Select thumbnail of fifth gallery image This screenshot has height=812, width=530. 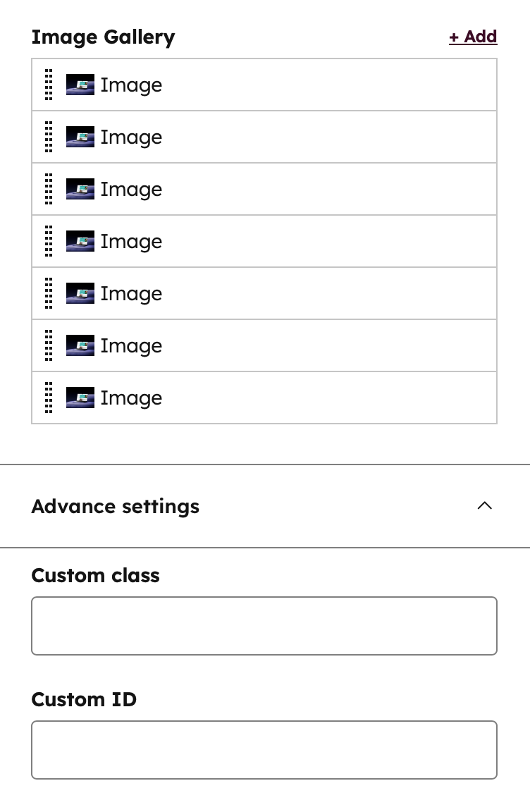tap(80, 293)
